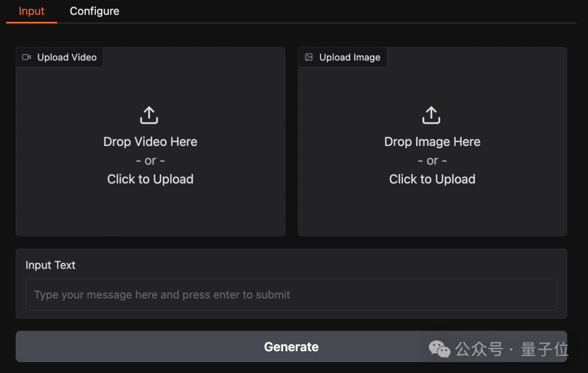Focus the message text input field
The image size is (588, 373).
click(x=291, y=295)
